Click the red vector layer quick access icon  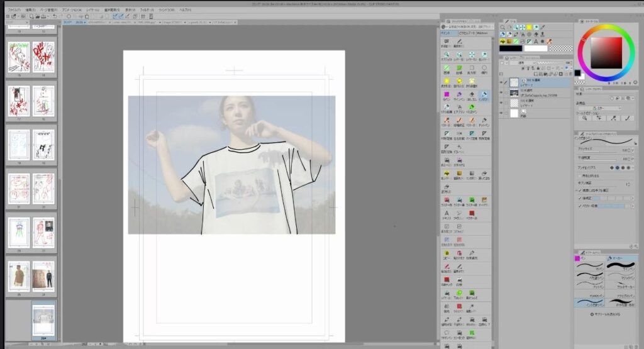472,214
